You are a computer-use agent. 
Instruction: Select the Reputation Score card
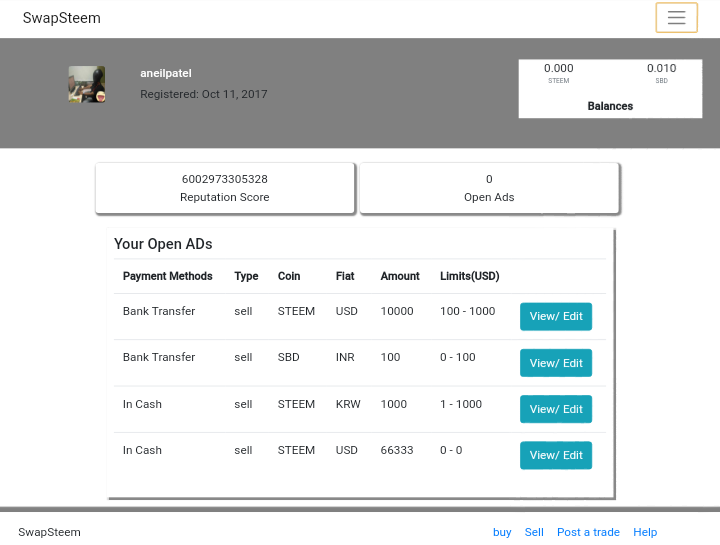[224, 188]
